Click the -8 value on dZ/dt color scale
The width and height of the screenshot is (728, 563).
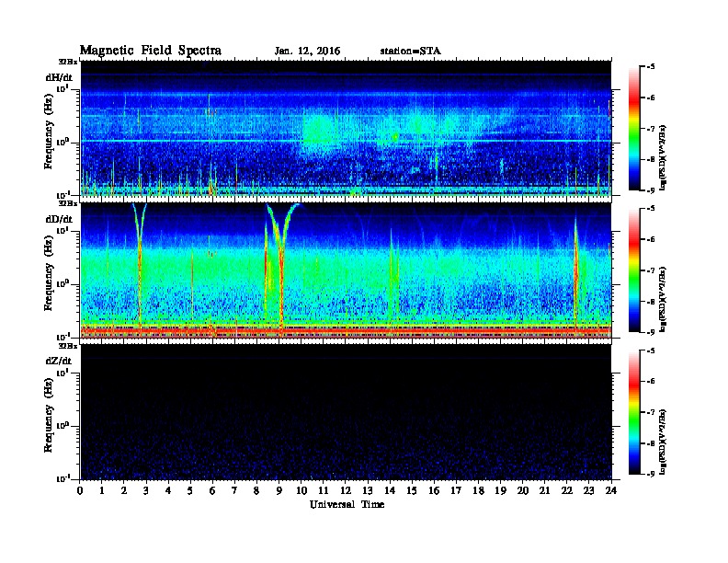(x=651, y=443)
